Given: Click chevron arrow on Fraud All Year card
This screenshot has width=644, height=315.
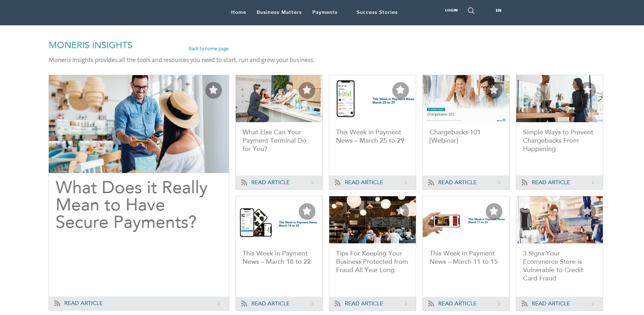Looking at the screenshot, I should (406, 304).
